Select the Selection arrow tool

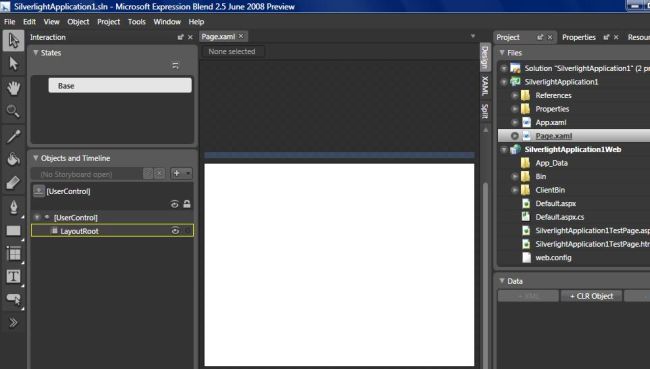point(13,41)
